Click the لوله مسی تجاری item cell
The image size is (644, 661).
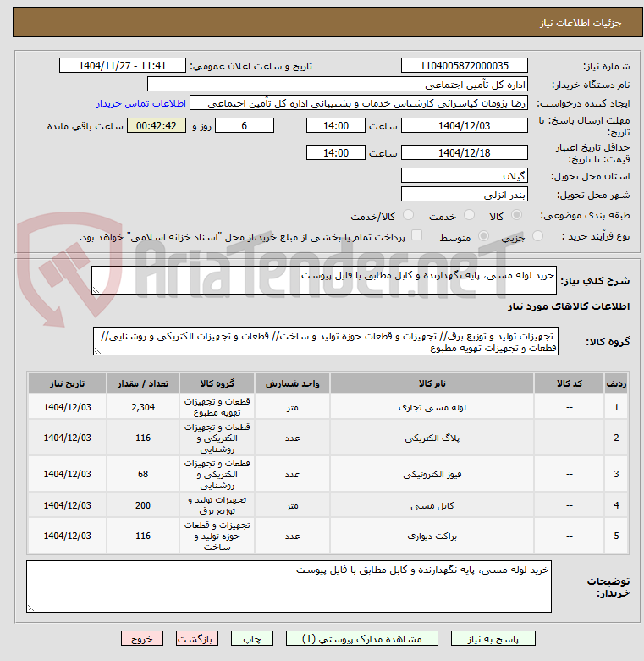coord(432,407)
